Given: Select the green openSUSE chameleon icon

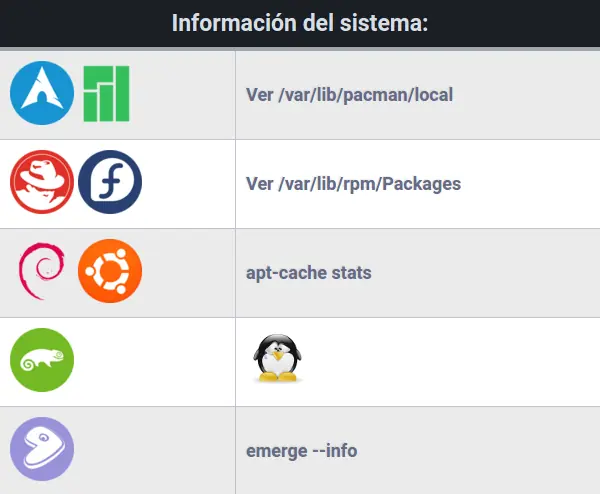Looking at the screenshot, I should pyautogui.click(x=42, y=360).
